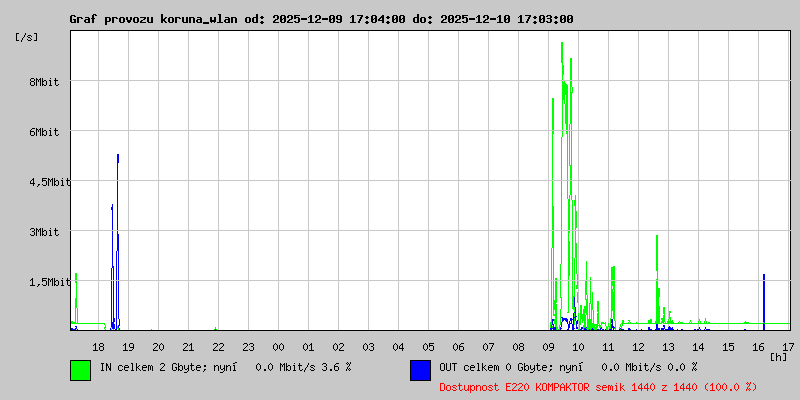The width and height of the screenshot is (800, 400).
Task: Click the 20 hour tick label
Action: coord(158,347)
